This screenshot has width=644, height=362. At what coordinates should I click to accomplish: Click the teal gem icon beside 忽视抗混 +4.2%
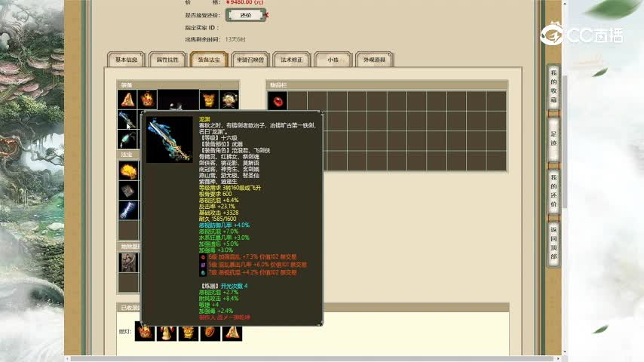pyautogui.click(x=203, y=272)
